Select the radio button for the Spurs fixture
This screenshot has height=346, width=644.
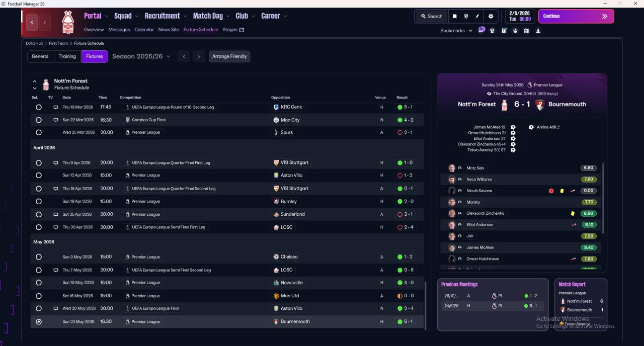pyautogui.click(x=39, y=133)
